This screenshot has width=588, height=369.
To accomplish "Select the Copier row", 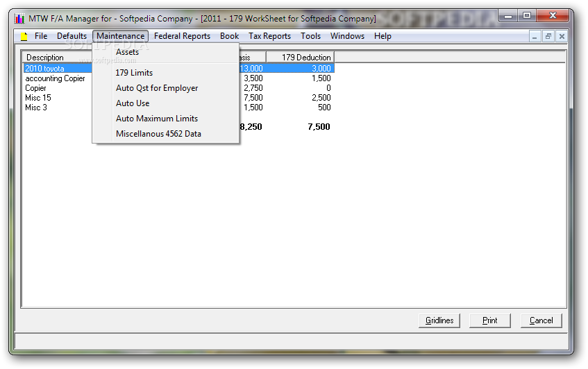I will (x=178, y=88).
